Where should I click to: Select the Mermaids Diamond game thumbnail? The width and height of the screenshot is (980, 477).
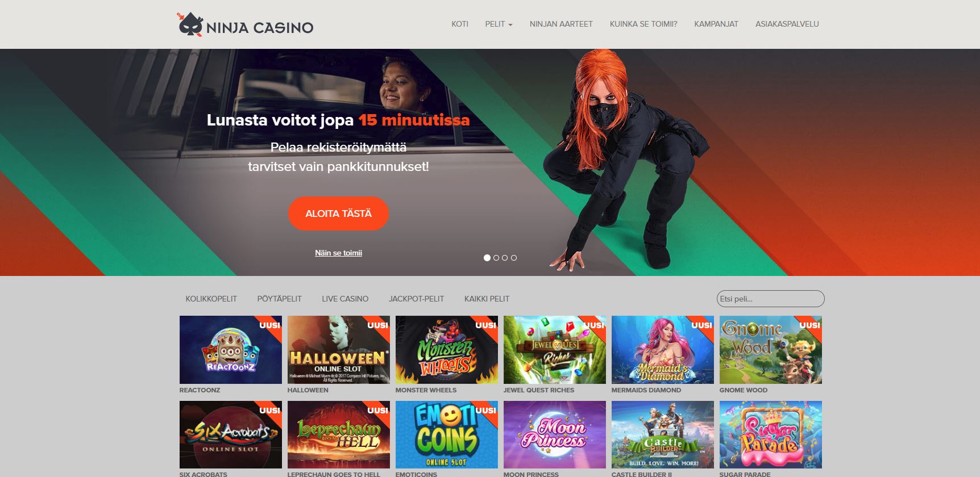(662, 350)
